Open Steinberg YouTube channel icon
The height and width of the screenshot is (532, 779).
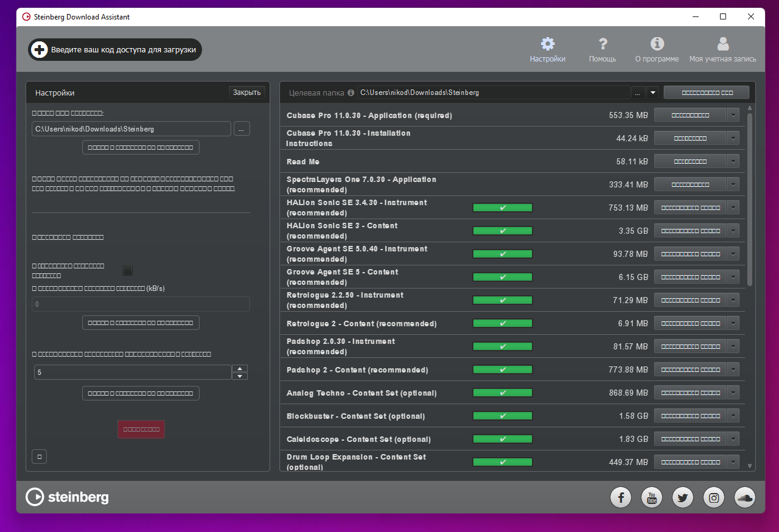(x=652, y=498)
